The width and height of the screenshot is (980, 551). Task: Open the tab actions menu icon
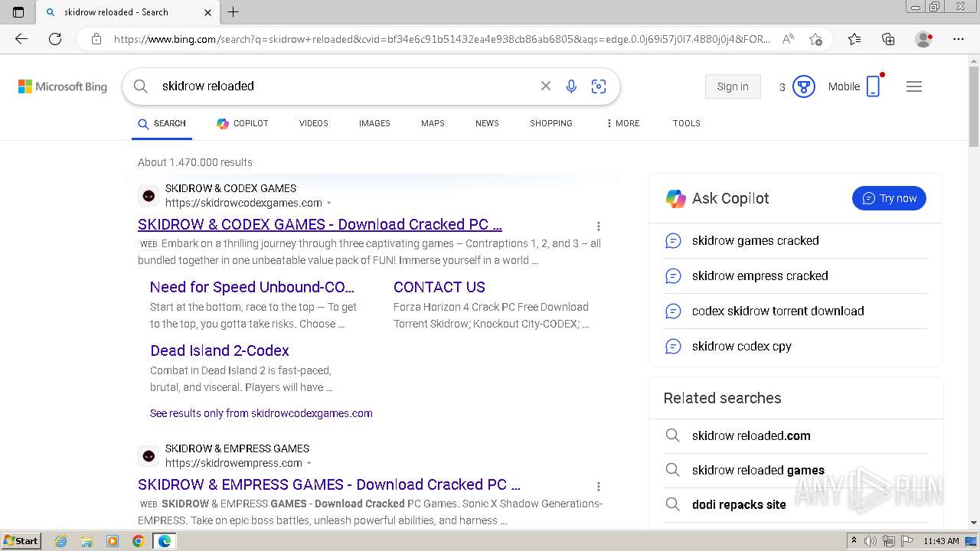point(18,12)
